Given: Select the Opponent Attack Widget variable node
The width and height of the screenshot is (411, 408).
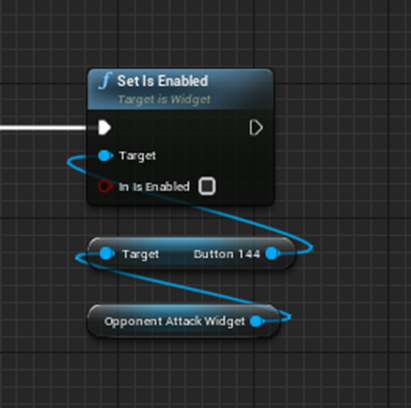Looking at the screenshot, I should 183,321.
